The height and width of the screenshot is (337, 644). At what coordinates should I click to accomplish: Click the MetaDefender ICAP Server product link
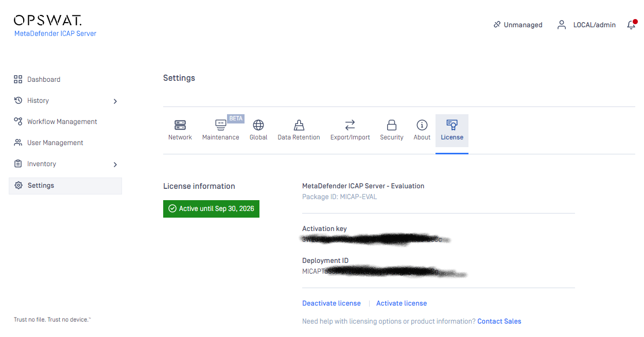click(56, 33)
